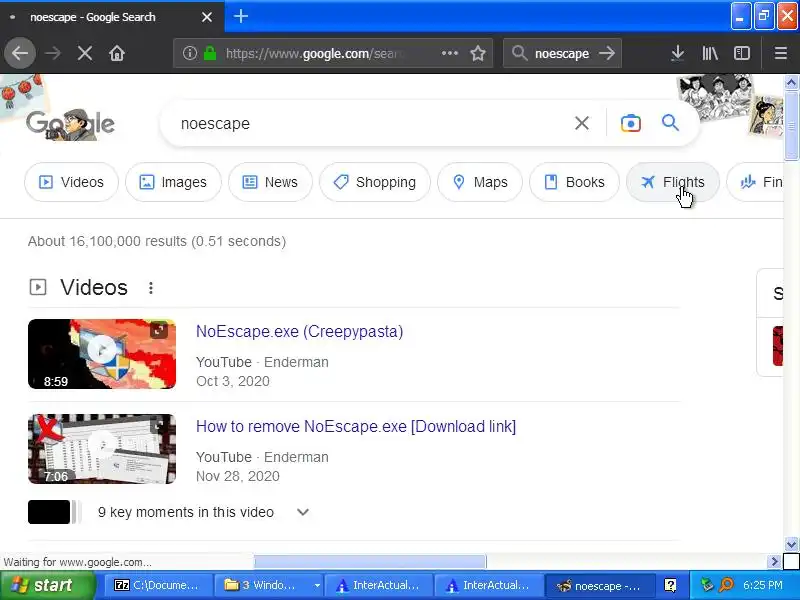800x600 pixels.
Task: Click the vertical scrollbar up arrow
Action: pyautogui.click(x=791, y=82)
